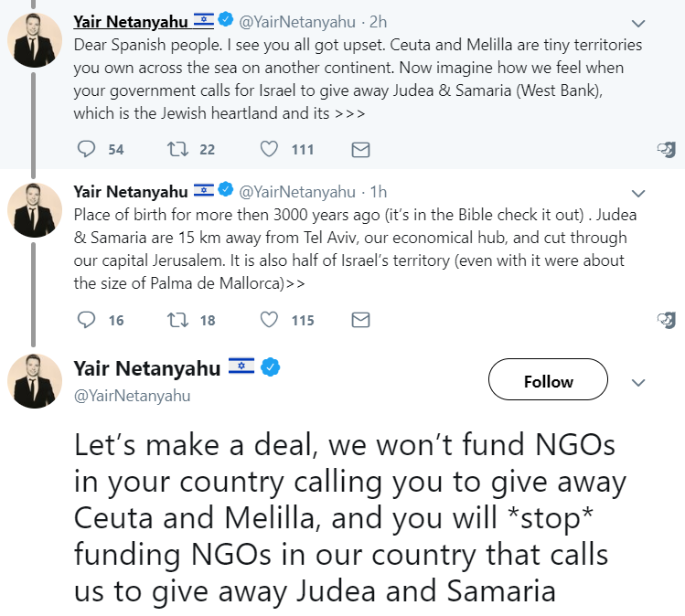Click the first tweet's profile avatar
The image size is (685, 616).
click(x=35, y=39)
